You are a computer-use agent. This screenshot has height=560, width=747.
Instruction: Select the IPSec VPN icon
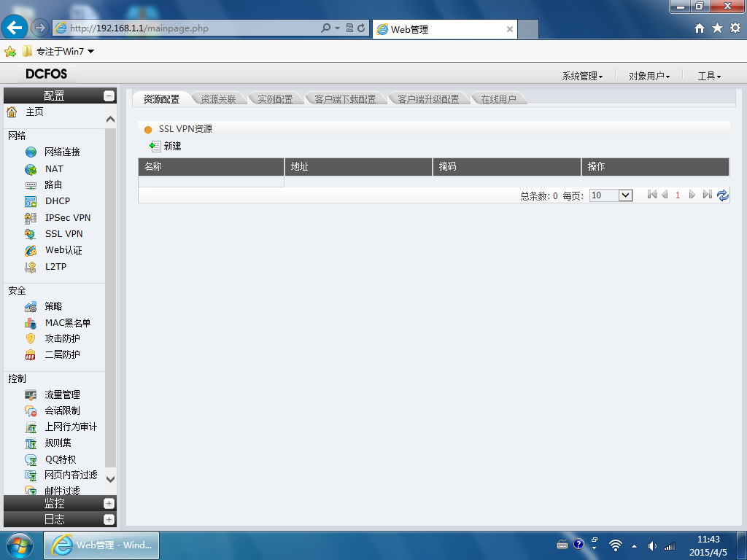(x=31, y=218)
